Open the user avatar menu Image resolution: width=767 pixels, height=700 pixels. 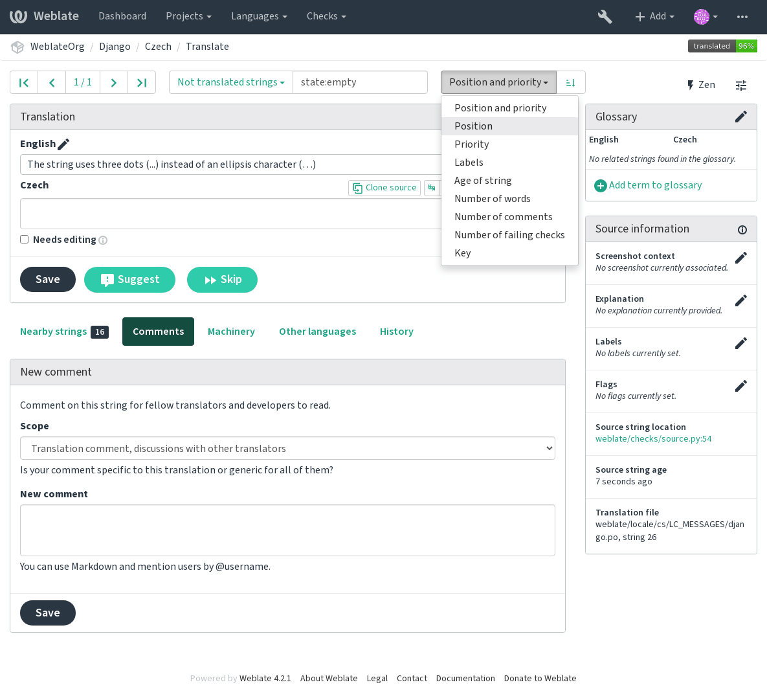tap(706, 17)
